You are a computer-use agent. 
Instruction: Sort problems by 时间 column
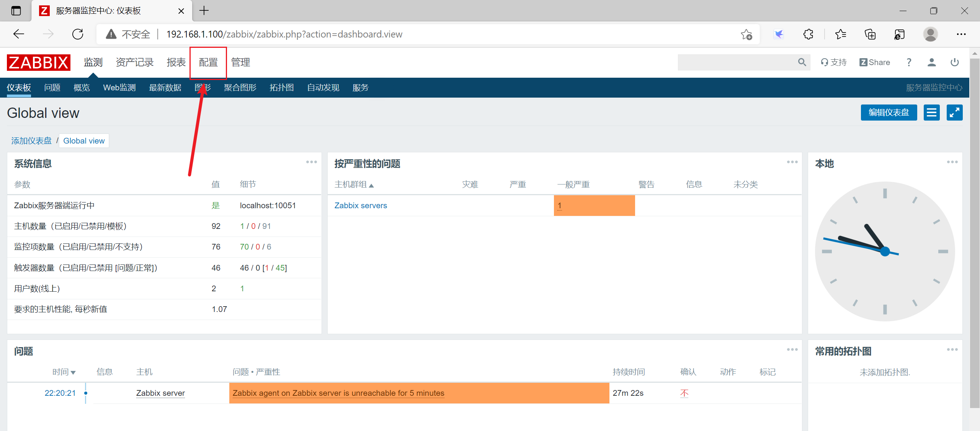click(64, 372)
